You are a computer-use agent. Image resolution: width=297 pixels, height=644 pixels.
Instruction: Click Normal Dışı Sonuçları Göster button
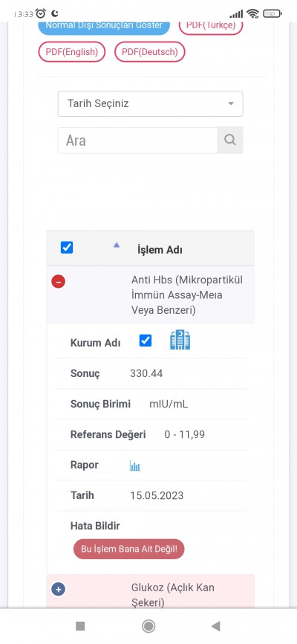click(x=104, y=27)
